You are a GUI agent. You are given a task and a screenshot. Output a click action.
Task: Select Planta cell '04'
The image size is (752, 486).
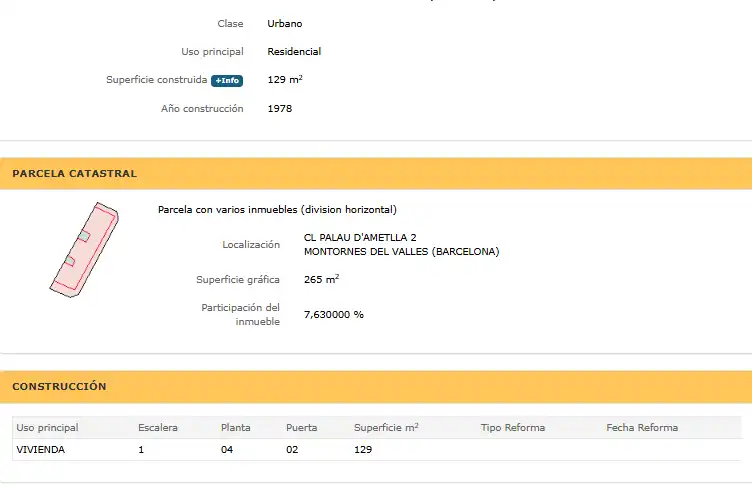tap(227, 450)
